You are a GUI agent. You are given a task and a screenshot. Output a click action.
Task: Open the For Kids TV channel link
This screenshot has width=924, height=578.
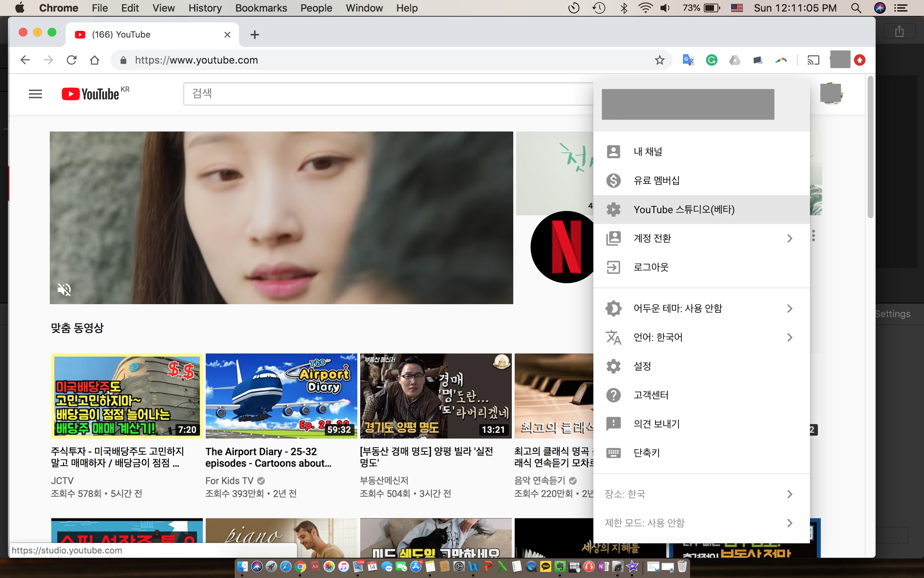[230, 480]
